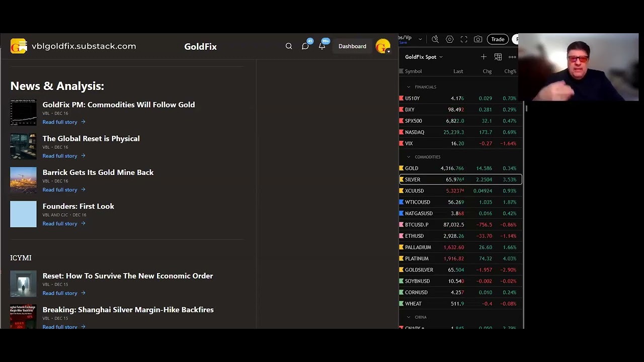Sort watchlist by the Last column header

[x=458, y=71]
